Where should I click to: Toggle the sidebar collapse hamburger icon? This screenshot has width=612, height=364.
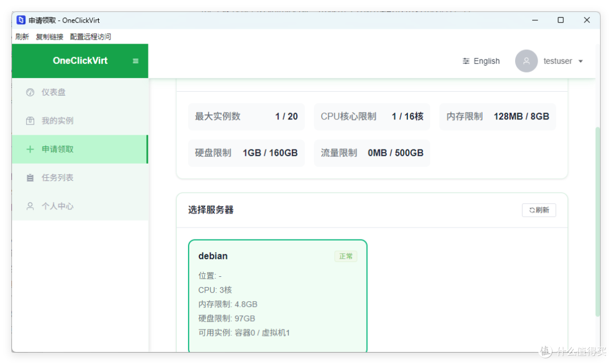(x=135, y=61)
